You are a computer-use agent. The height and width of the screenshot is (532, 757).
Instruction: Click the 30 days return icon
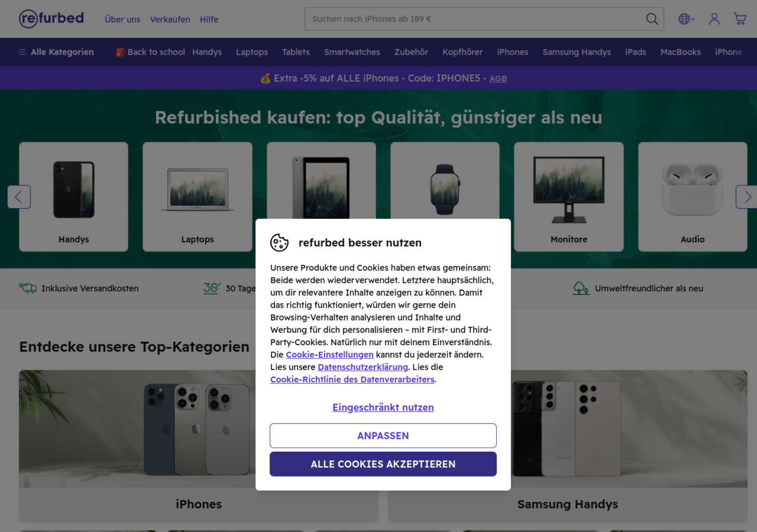(x=212, y=288)
